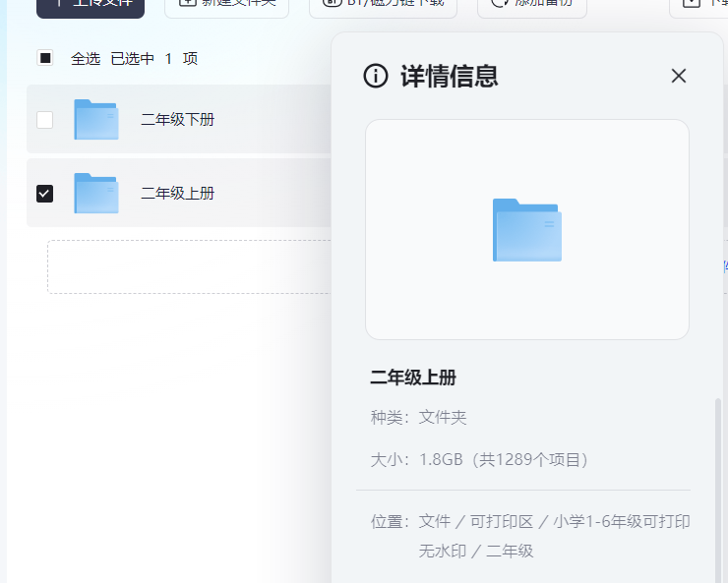Click the 添加备份 backup button

coord(531,5)
